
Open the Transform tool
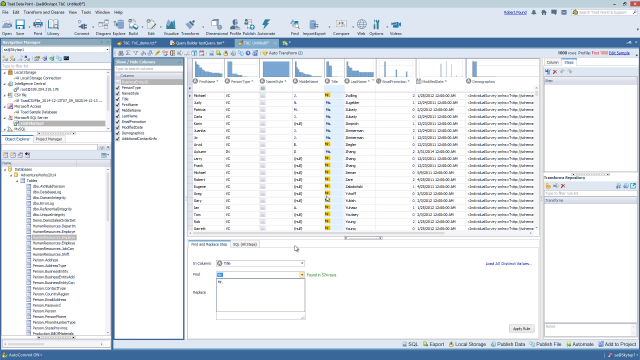pyautogui.click(x=190, y=27)
